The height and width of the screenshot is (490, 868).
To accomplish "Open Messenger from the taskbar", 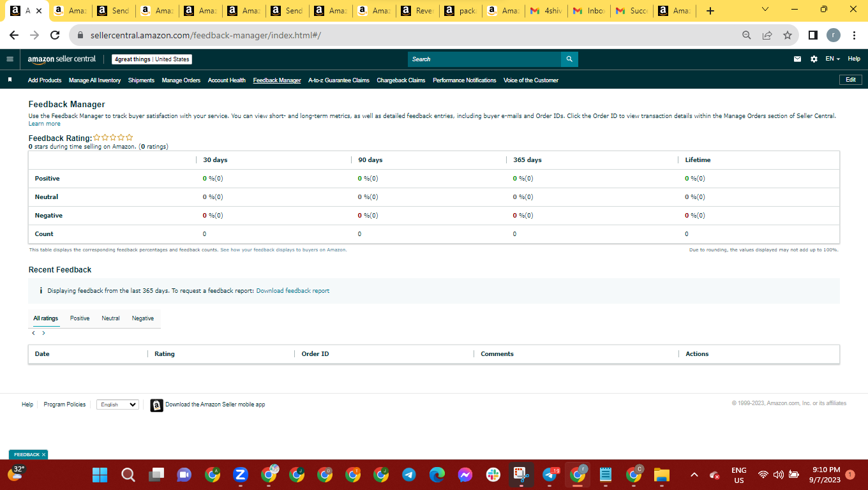I will pos(465,475).
